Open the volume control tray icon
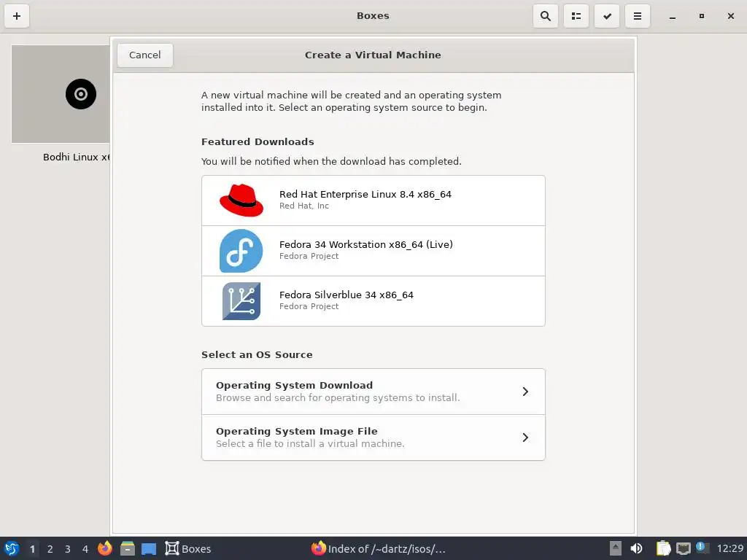This screenshot has width=747, height=560. click(x=636, y=548)
